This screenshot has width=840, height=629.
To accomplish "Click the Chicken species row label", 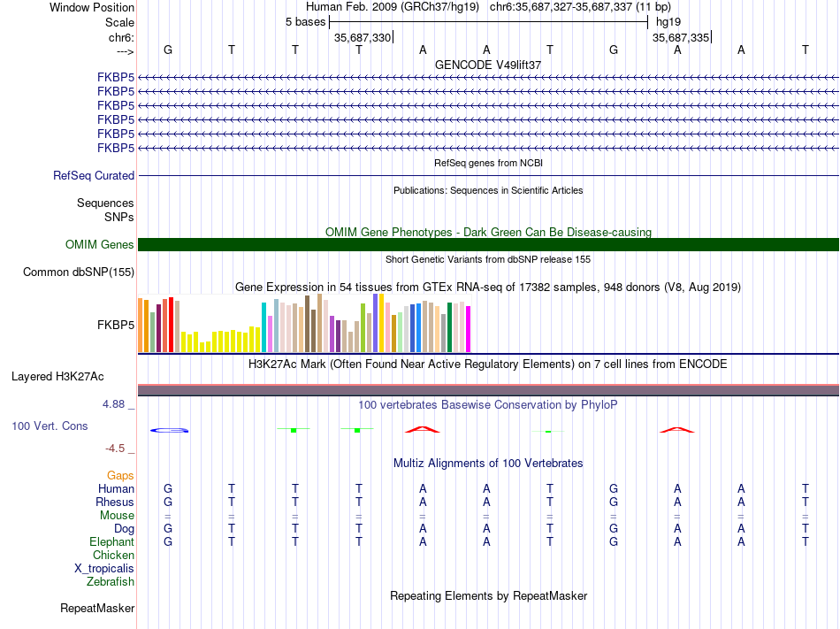I will (113, 555).
